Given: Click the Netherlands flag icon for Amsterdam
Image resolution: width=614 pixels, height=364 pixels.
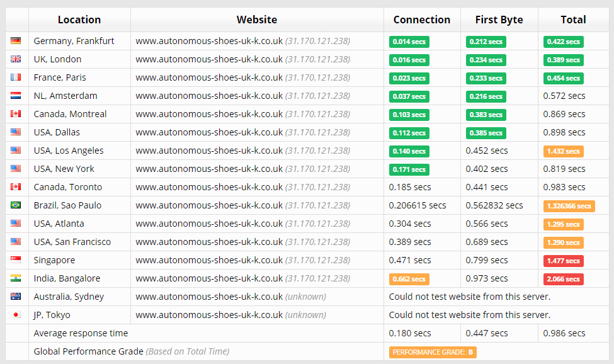Looking at the screenshot, I should click(x=16, y=96).
